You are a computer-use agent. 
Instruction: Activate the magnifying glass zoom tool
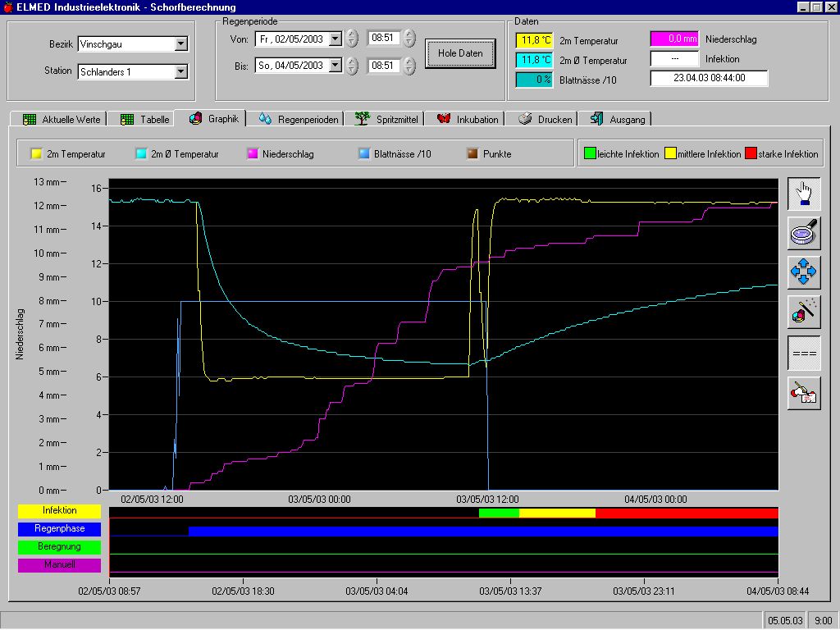click(x=803, y=233)
